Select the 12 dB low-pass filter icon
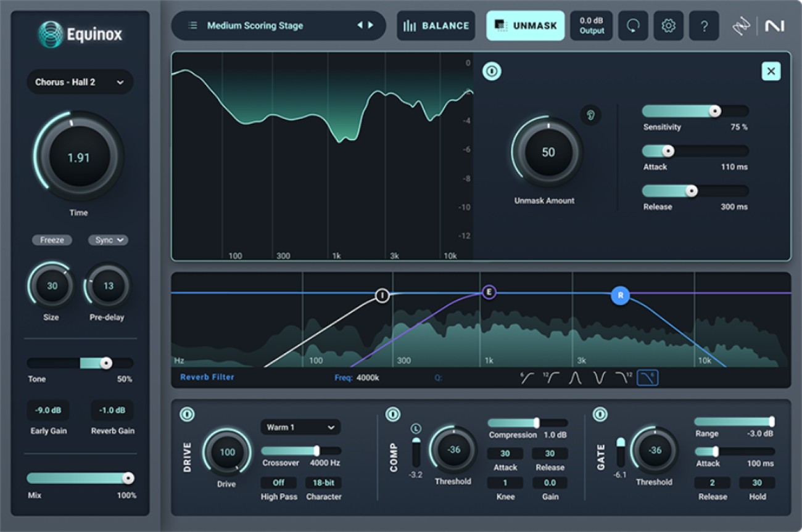Viewport: 802px width, 532px height. point(623,378)
